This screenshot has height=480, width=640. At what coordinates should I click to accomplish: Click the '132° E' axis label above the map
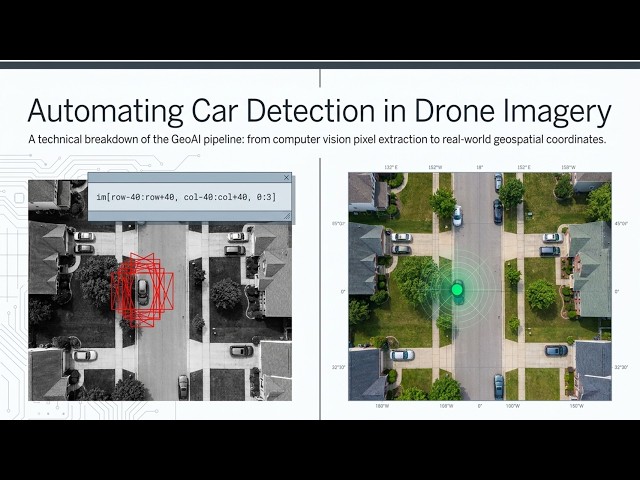coord(391,167)
